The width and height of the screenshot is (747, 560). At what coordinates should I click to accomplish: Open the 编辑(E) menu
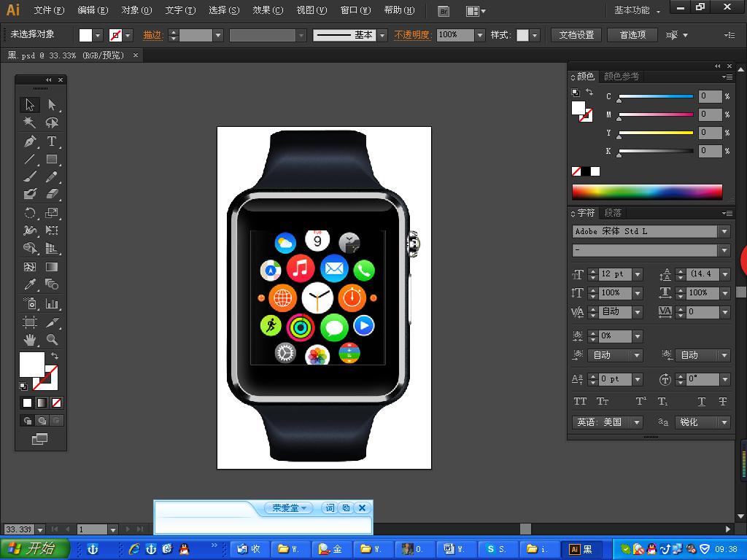[x=93, y=10]
